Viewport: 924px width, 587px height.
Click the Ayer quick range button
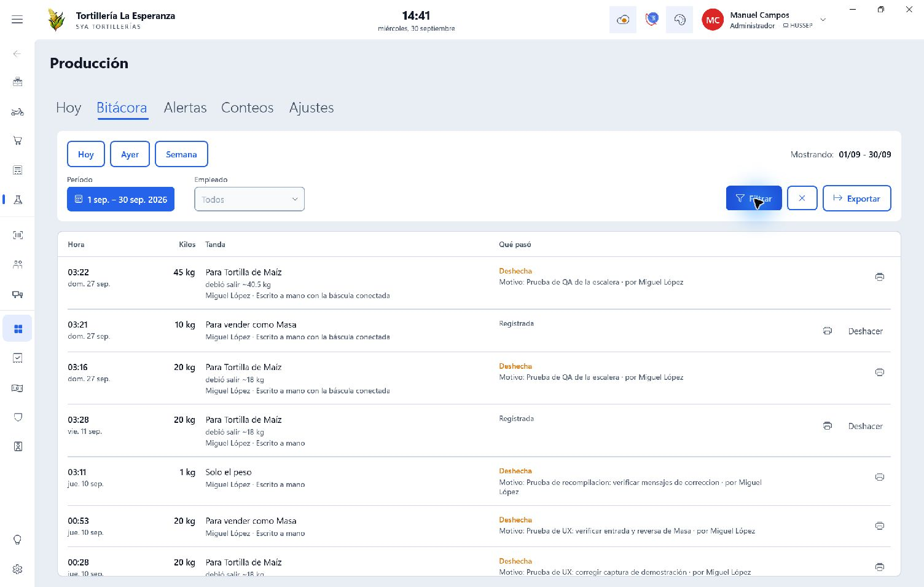coord(130,154)
